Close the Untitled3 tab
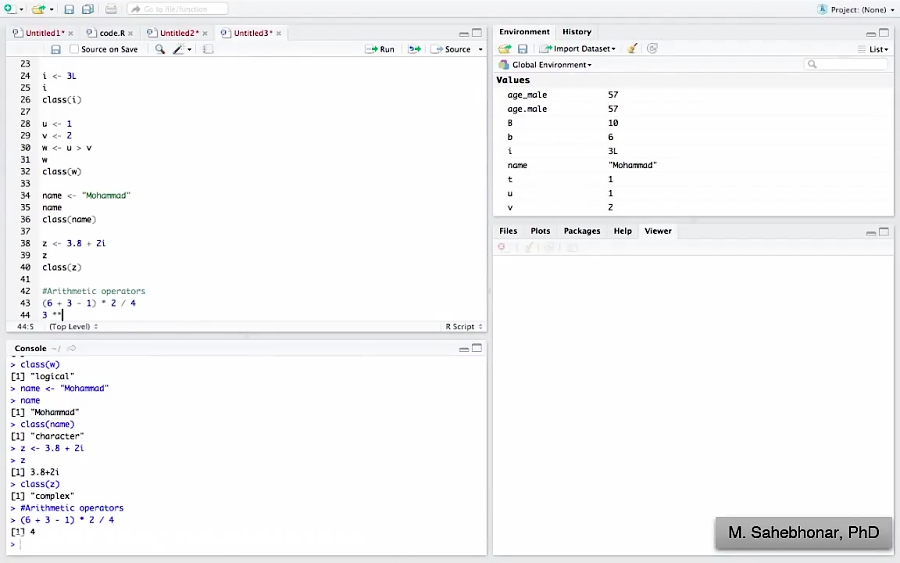The image size is (900, 563). pyautogui.click(x=279, y=33)
